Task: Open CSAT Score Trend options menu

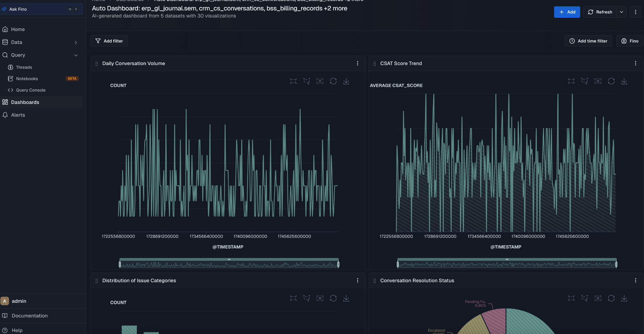Action: pyautogui.click(x=636, y=63)
